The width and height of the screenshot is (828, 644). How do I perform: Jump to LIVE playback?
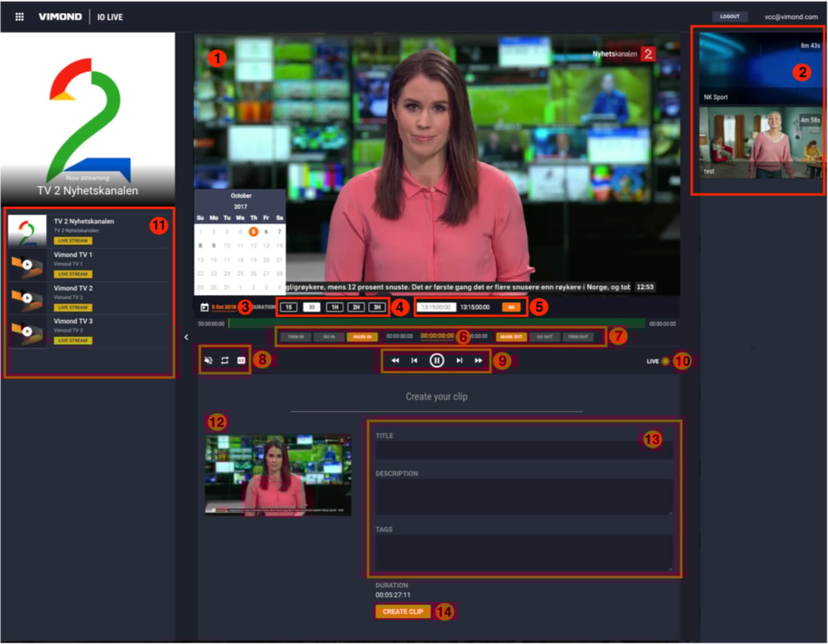[658, 362]
